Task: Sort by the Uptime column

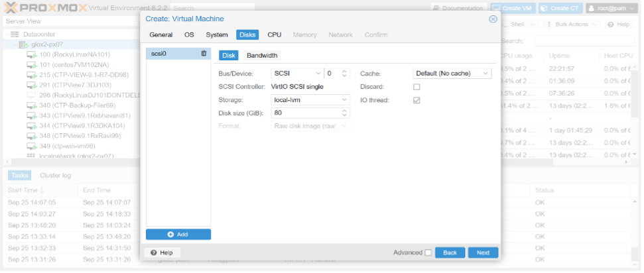Action: point(571,56)
